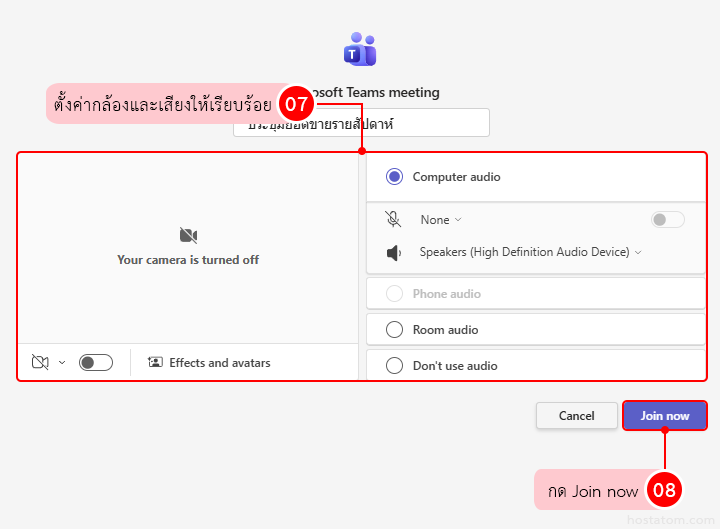Click the crossed camera icon beside the video toggle
The height and width of the screenshot is (529, 720).
coord(40,362)
